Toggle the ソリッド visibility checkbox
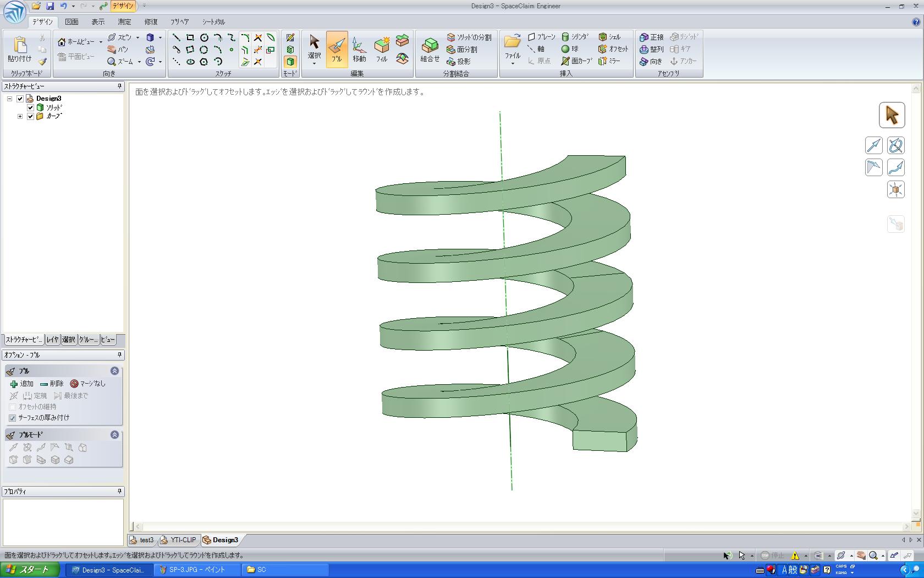The image size is (924, 578). coord(31,107)
